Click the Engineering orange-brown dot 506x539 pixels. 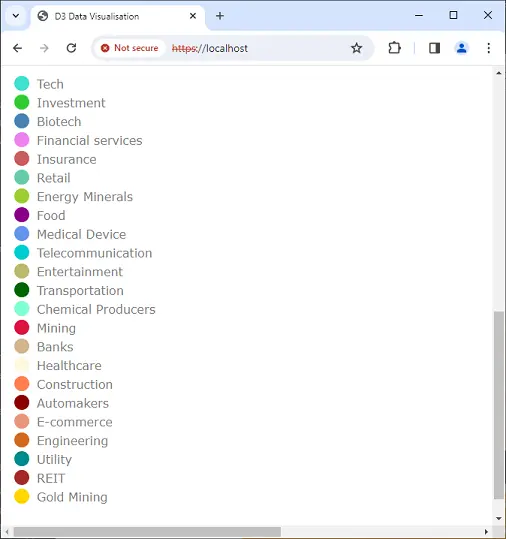click(22, 440)
